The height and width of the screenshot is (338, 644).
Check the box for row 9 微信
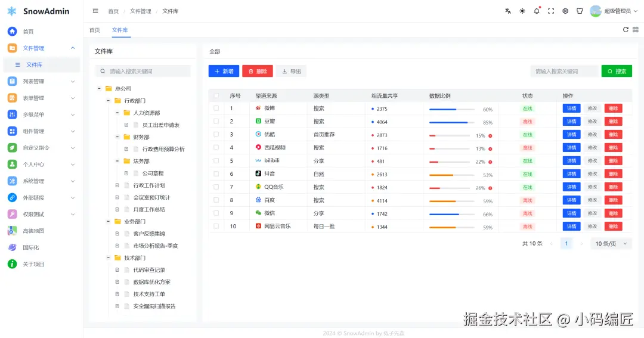pyautogui.click(x=216, y=213)
